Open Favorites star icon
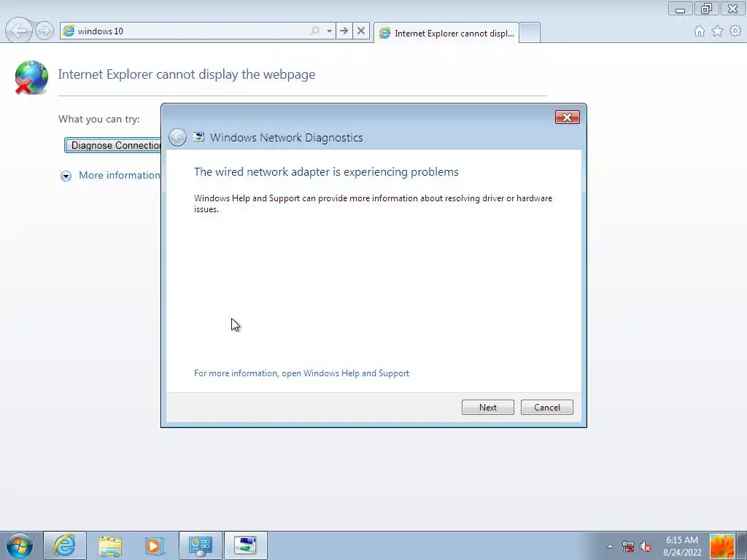747x560 pixels. tap(718, 31)
